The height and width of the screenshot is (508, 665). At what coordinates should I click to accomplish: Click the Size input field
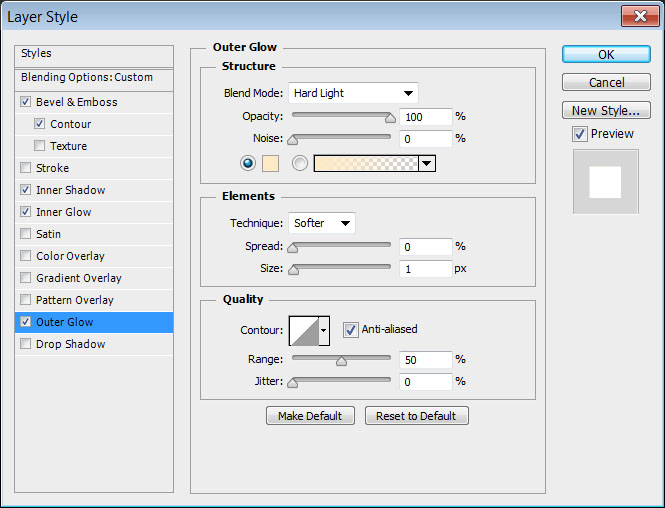click(425, 269)
